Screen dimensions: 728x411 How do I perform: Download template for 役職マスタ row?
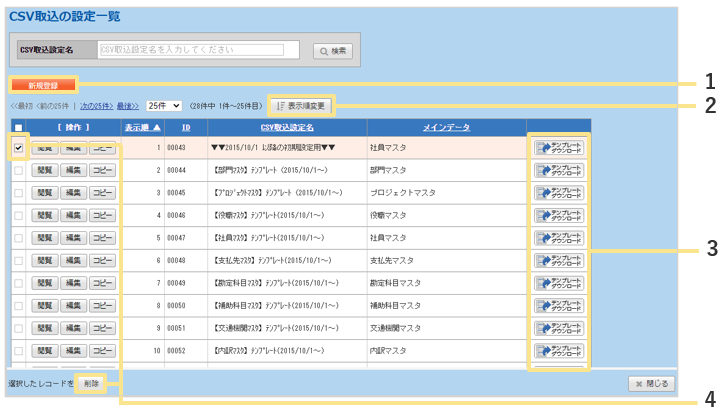coord(559,215)
